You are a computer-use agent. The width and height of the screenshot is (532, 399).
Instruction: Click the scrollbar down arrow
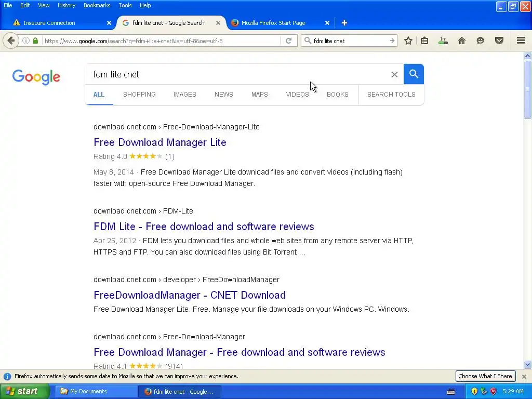tap(528, 365)
